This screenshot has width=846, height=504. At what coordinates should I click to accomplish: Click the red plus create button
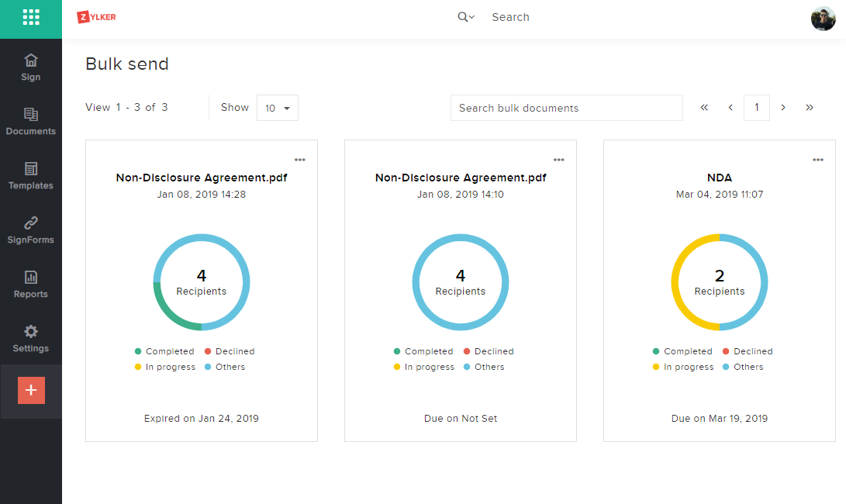click(x=31, y=390)
